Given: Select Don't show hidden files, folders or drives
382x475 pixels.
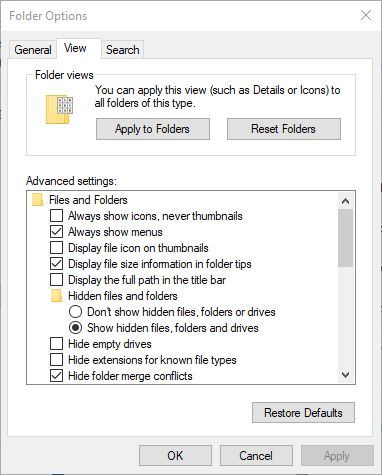Looking at the screenshot, I should (75, 312).
